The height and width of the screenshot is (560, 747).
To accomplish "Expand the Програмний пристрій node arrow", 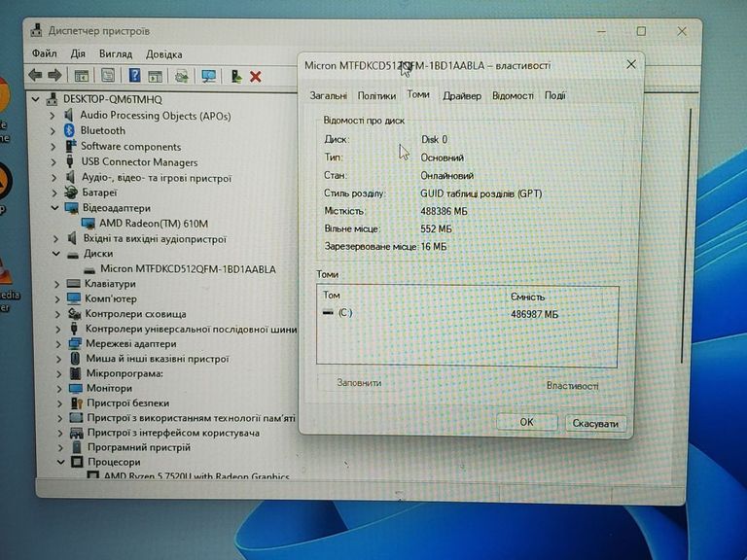I will 60,448.
